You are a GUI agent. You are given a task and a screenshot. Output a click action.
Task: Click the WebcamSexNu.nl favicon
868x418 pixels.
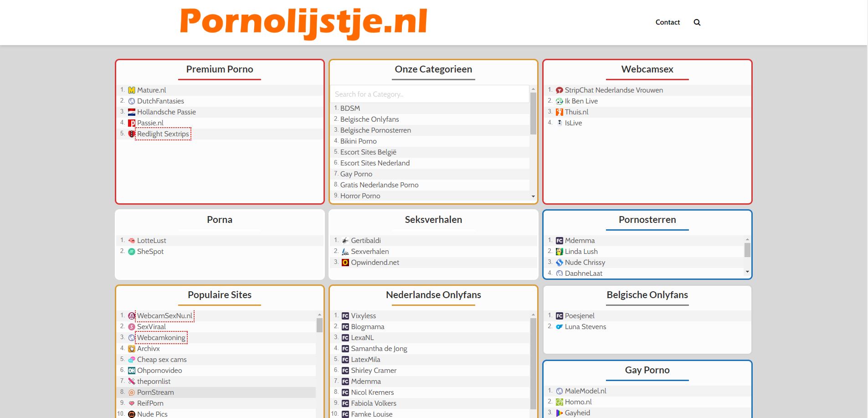(132, 316)
